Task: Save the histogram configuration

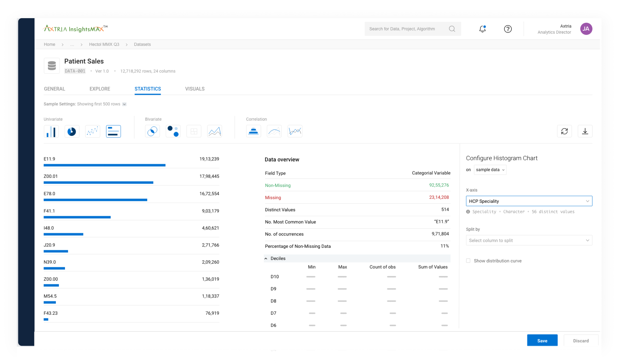Action: [542, 340]
